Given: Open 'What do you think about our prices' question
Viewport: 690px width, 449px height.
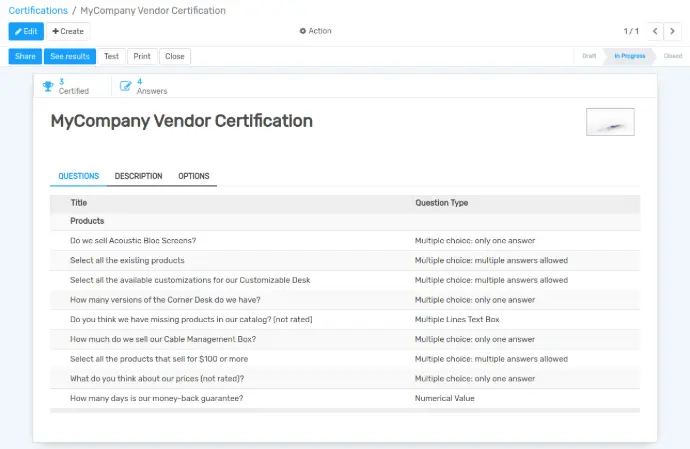Looking at the screenshot, I should pyautogui.click(x=345, y=379).
